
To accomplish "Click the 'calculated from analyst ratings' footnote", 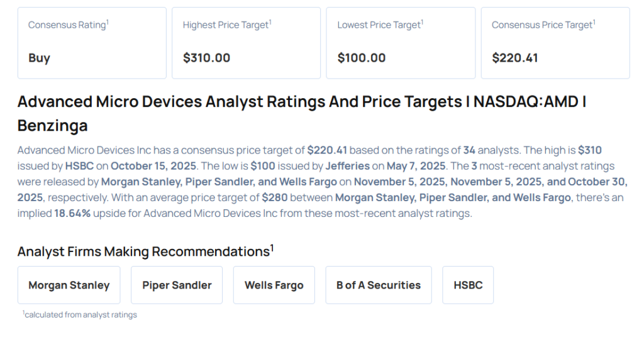I will click(x=80, y=314).
